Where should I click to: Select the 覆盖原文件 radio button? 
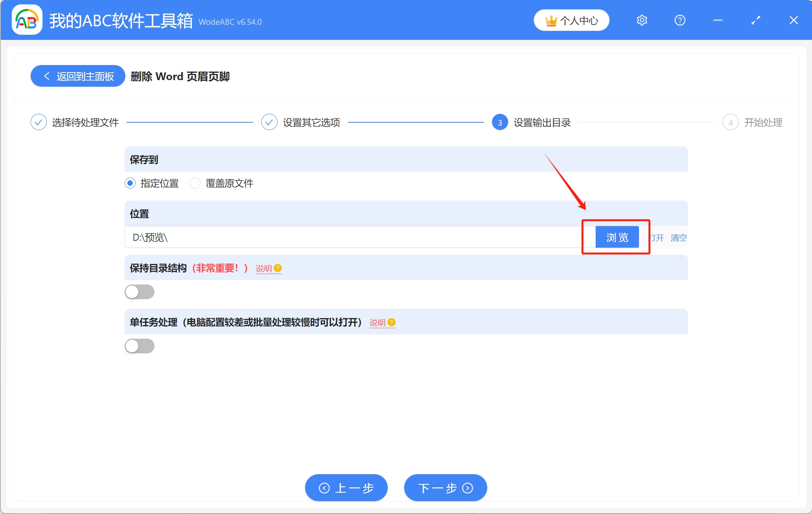(x=195, y=183)
